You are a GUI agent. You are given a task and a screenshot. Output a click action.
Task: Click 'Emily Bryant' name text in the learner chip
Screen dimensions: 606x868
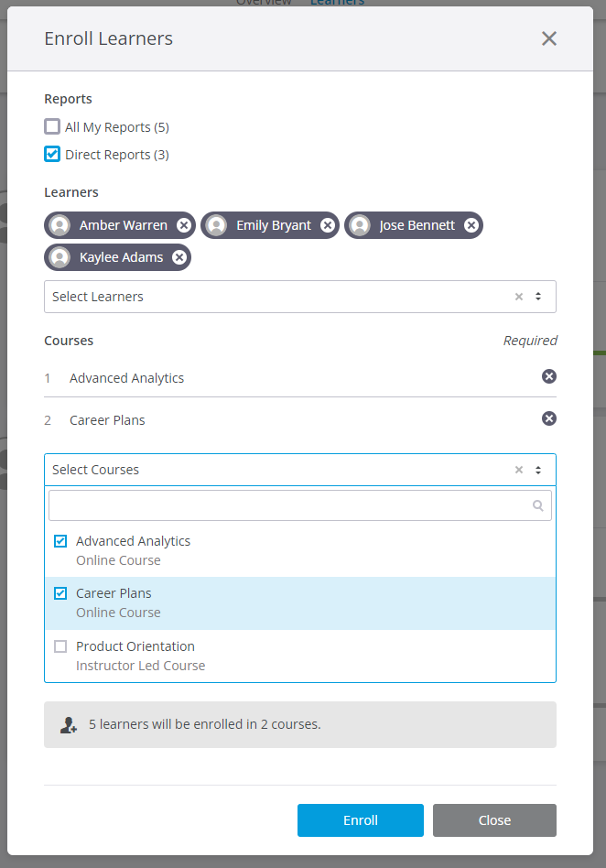pos(274,226)
